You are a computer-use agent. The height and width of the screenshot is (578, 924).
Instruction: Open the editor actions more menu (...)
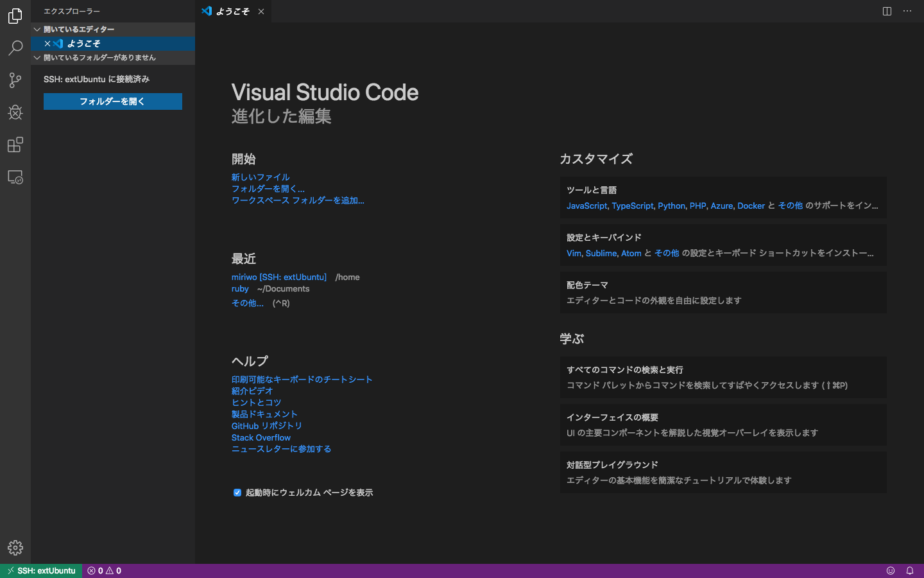pos(907,11)
